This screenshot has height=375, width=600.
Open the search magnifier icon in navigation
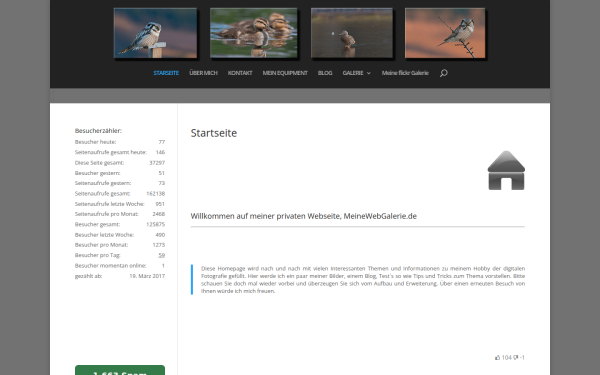[443, 73]
